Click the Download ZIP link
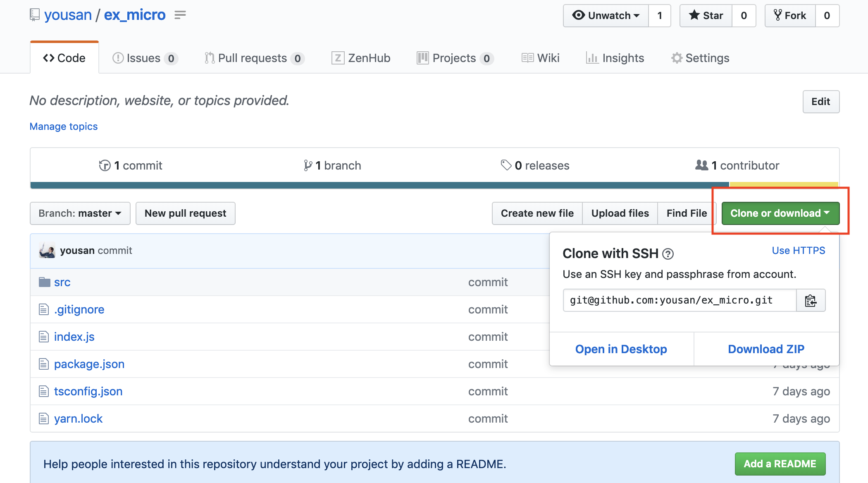Screen dimensions: 868x483 pos(766,349)
